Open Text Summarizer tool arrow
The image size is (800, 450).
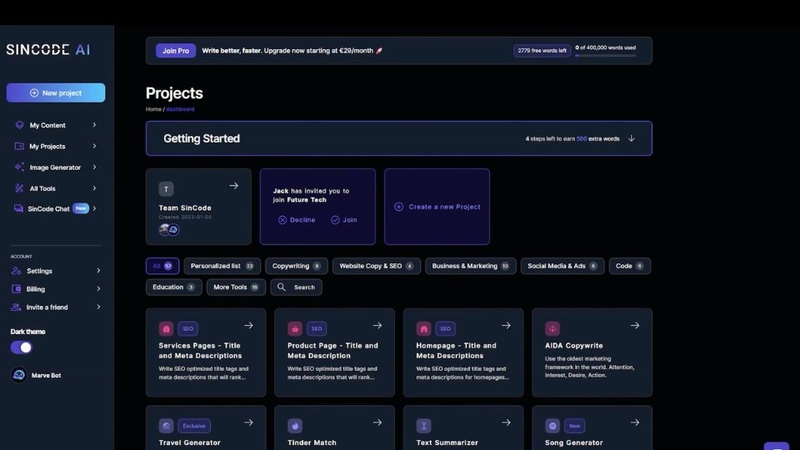pyautogui.click(x=506, y=422)
